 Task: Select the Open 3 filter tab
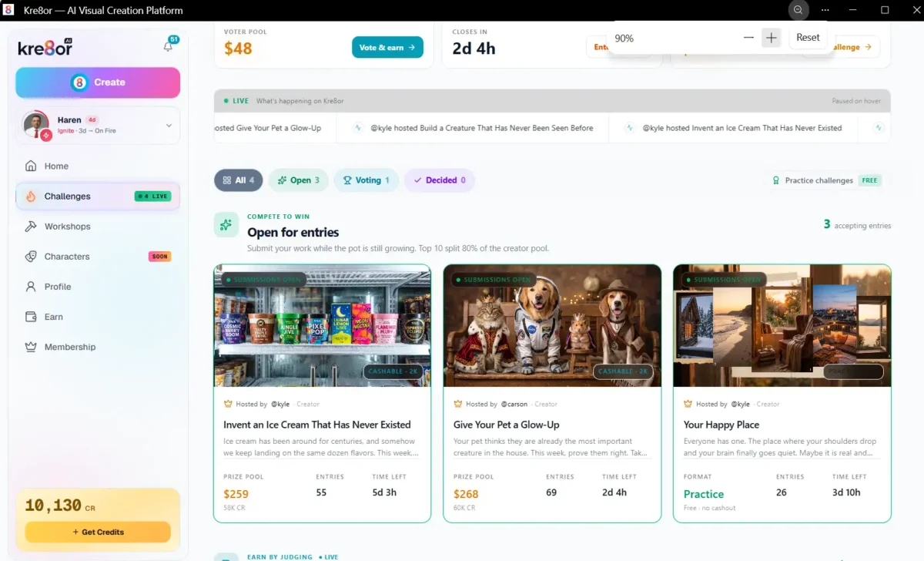click(299, 180)
